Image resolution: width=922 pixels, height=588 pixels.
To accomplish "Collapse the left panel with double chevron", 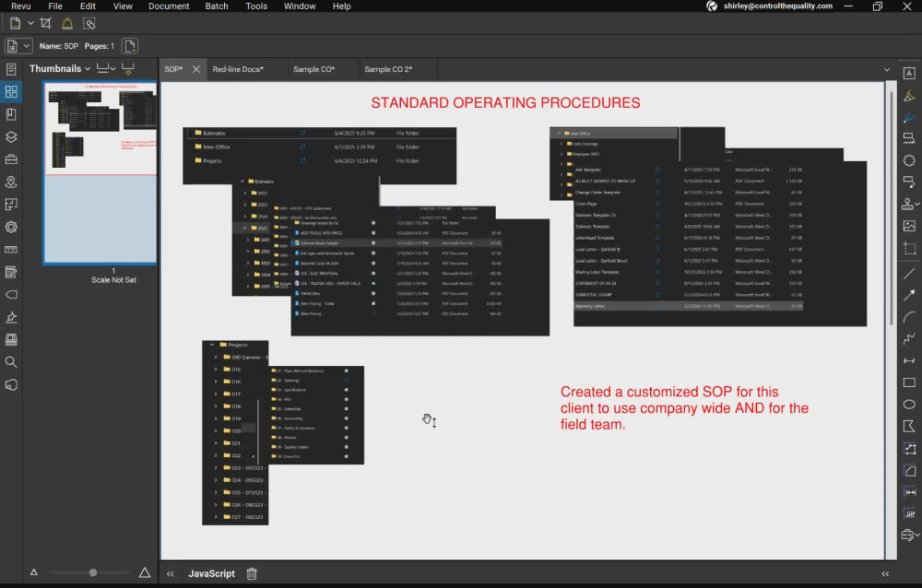I will [170, 574].
